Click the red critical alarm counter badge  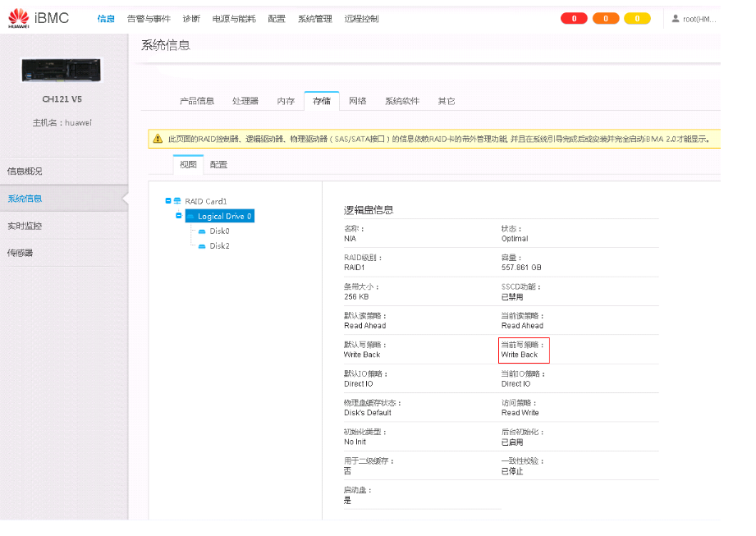[574, 18]
